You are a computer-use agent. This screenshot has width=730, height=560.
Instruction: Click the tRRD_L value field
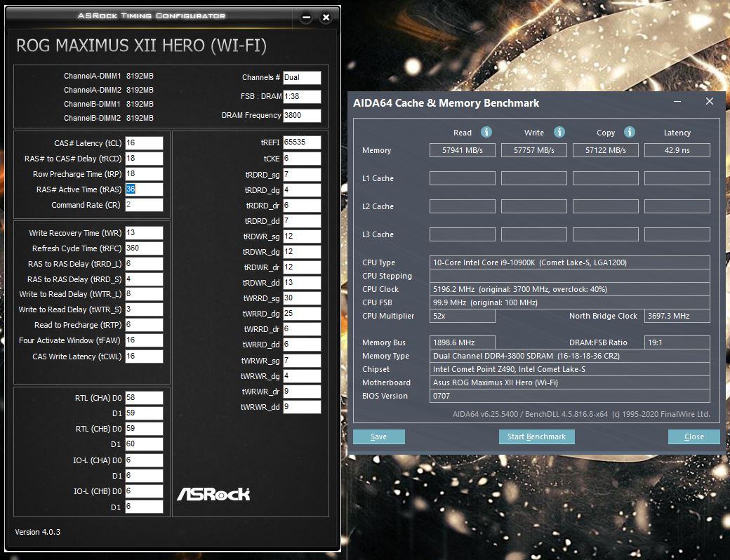[x=145, y=263]
